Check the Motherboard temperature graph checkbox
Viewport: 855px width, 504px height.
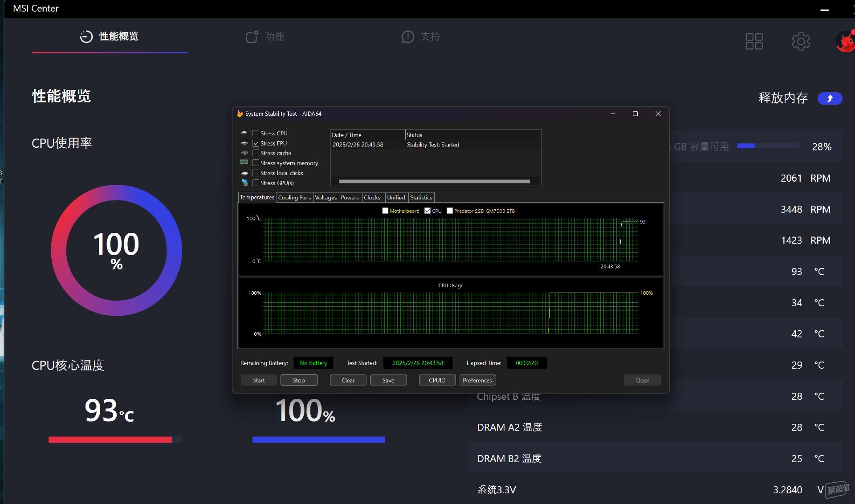pyautogui.click(x=385, y=211)
